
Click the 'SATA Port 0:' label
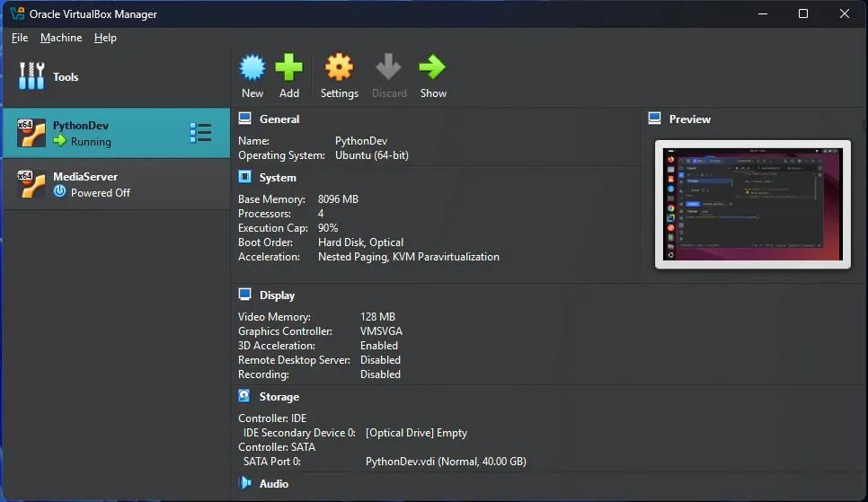[x=271, y=462]
